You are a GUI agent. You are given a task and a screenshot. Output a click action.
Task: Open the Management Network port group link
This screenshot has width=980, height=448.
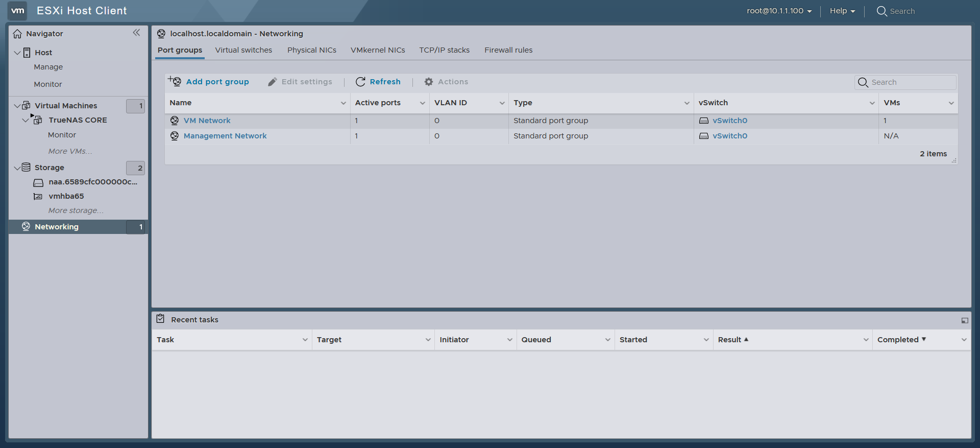pos(225,136)
